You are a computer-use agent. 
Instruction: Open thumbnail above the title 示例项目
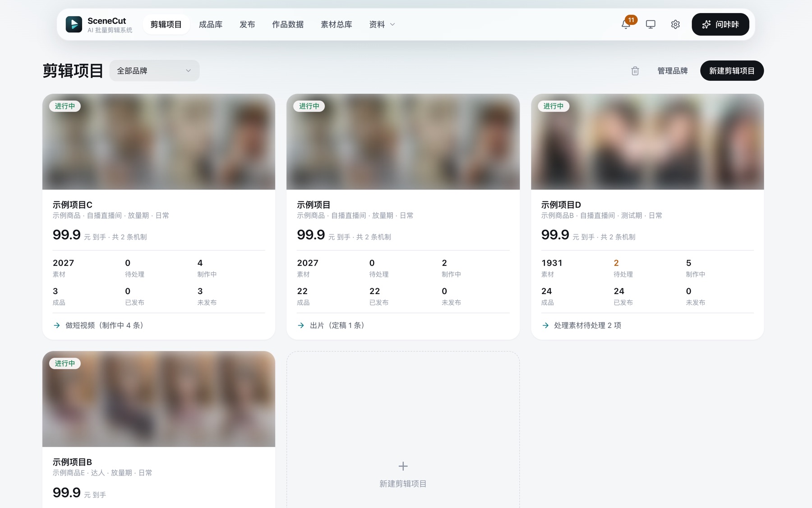point(403,142)
